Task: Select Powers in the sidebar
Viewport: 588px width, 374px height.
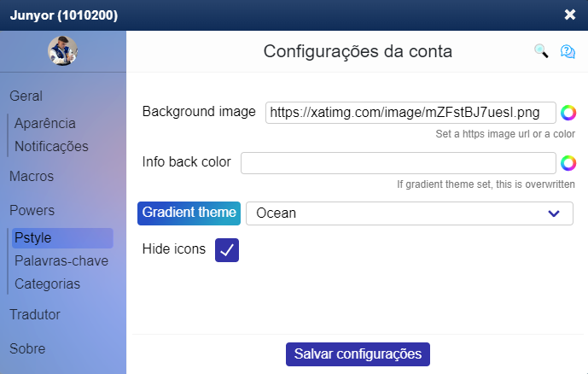Action: tap(32, 210)
